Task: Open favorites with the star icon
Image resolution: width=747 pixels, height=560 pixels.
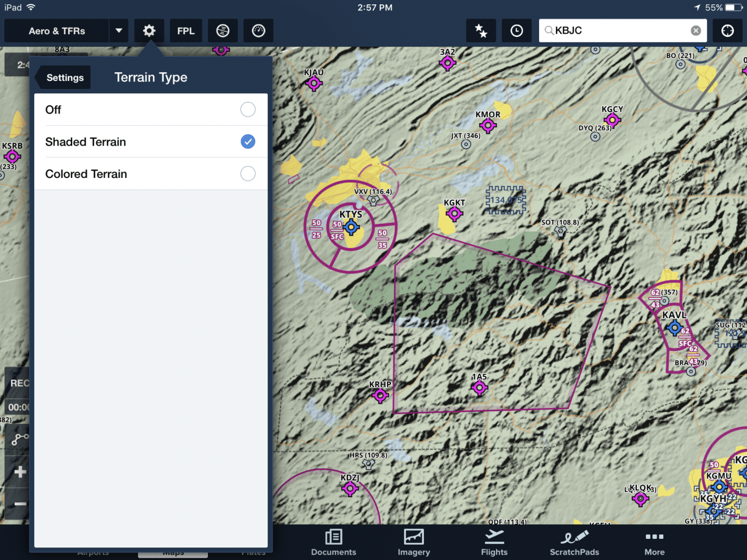Action: (481, 30)
